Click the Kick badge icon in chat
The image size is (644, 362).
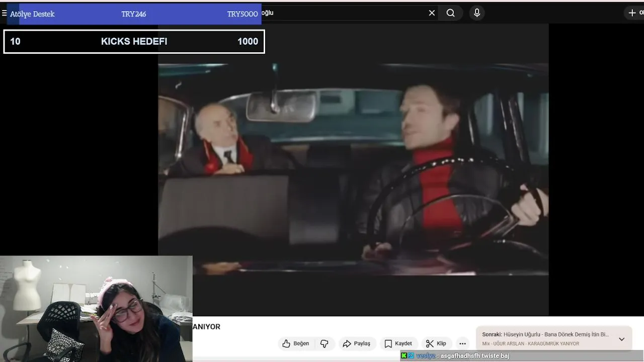point(404,356)
